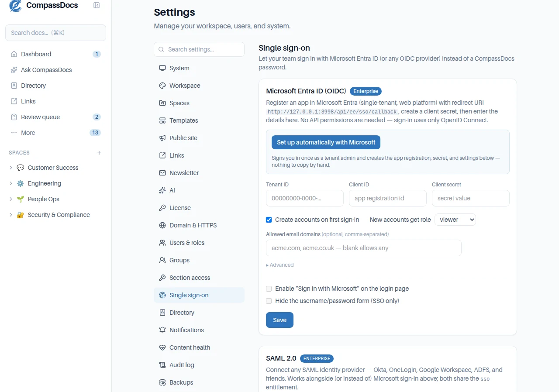Click the Enterprise badge beside Microsoft Entra ID
The image size is (559, 392).
coord(366,91)
